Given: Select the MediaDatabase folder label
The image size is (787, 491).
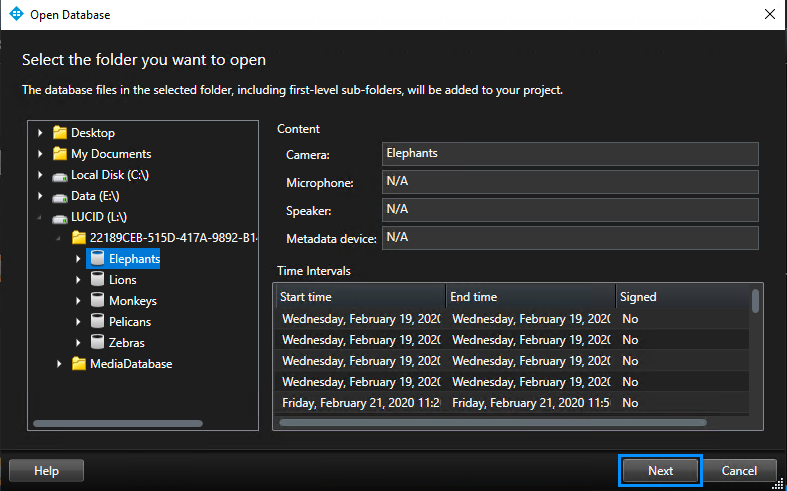Looking at the screenshot, I should 131,364.
